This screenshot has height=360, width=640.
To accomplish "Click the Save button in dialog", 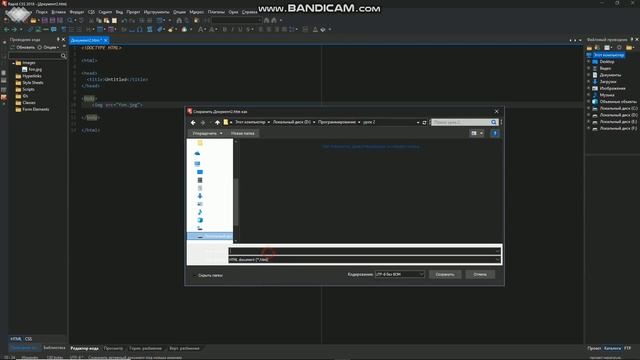I will pyautogui.click(x=445, y=275).
